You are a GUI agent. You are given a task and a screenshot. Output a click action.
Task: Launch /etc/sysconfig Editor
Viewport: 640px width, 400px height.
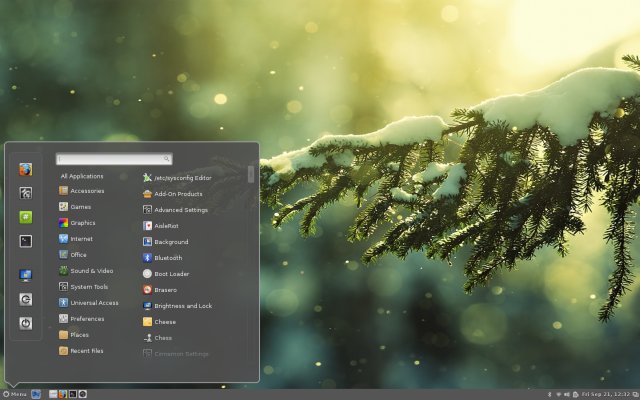point(177,178)
